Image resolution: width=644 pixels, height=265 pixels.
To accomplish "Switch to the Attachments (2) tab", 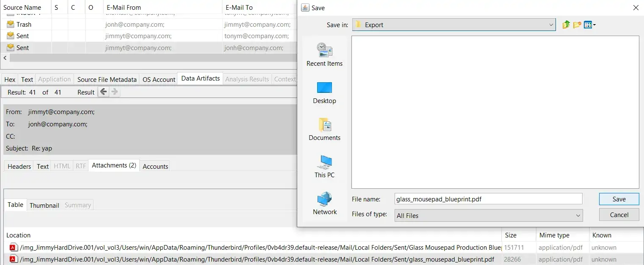I will pos(113,165).
